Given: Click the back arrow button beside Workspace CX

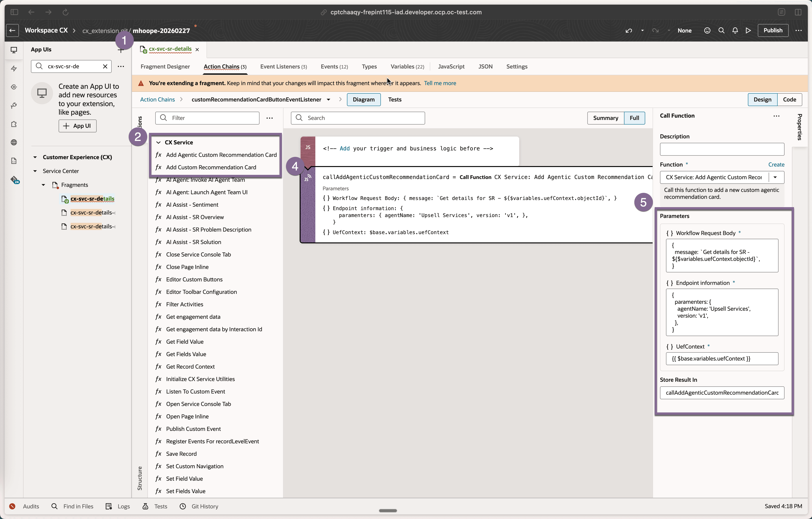Looking at the screenshot, I should click(12, 30).
